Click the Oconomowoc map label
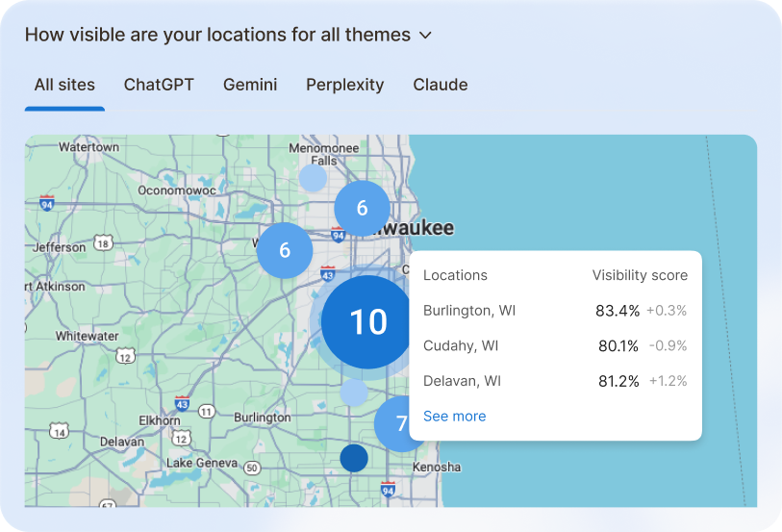 (177, 190)
